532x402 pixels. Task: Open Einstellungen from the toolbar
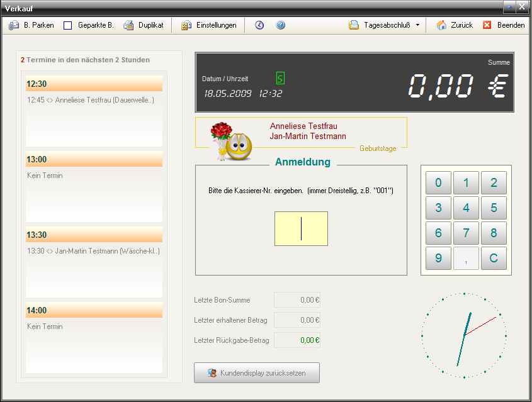pos(208,25)
